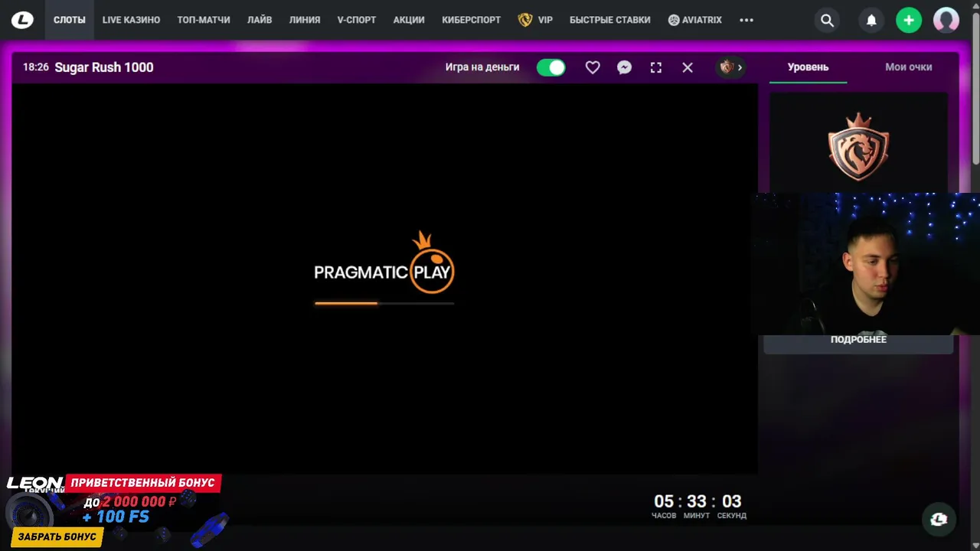Go to LIVE КАЗИНО section
This screenshot has height=551, width=980.
point(131,20)
